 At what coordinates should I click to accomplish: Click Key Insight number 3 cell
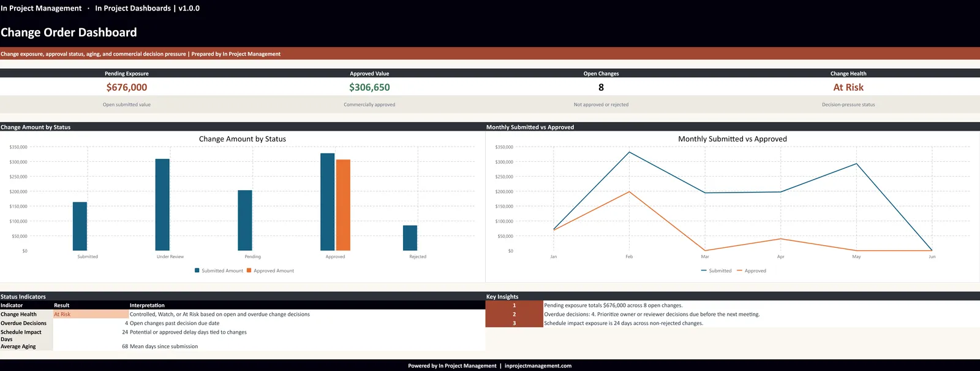[514, 323]
